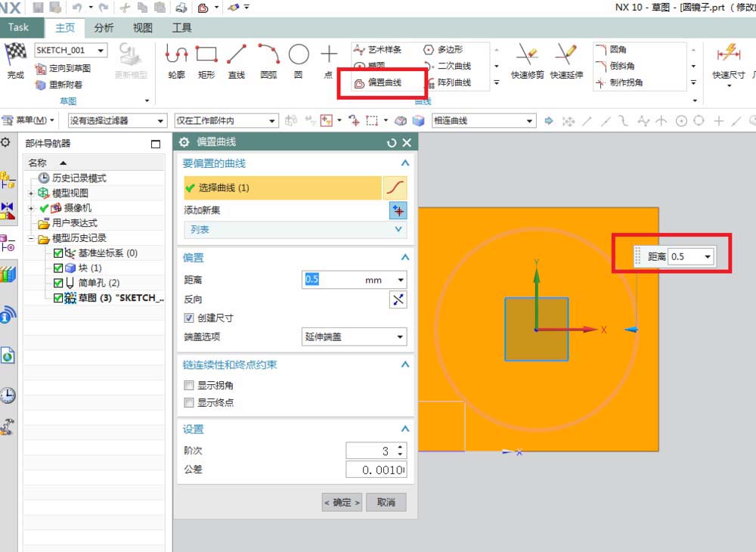Open the 菜单(M) menu
The image size is (756, 552).
[x=28, y=120]
